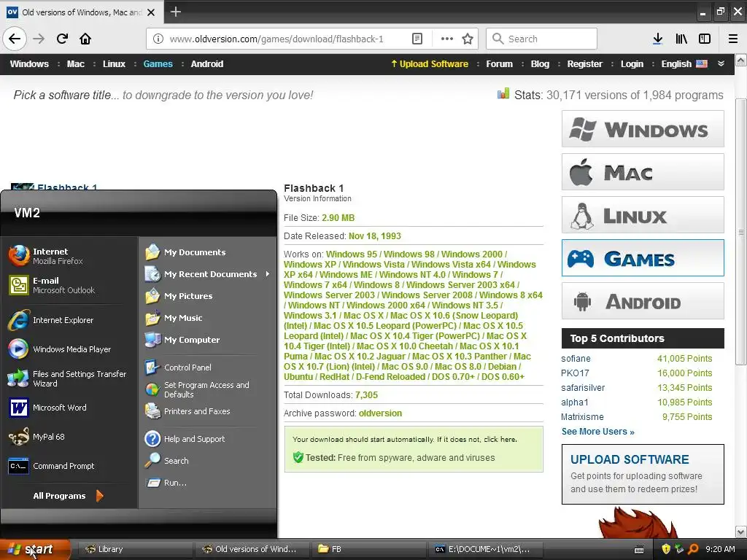The width and height of the screenshot is (747, 560).
Task: Open the English language selector
Action: click(x=684, y=64)
